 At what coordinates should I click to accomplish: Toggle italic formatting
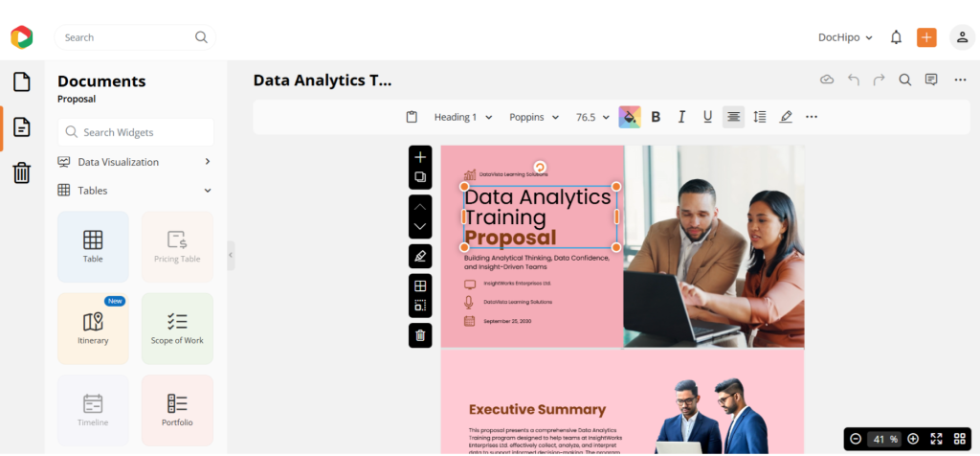[681, 117]
